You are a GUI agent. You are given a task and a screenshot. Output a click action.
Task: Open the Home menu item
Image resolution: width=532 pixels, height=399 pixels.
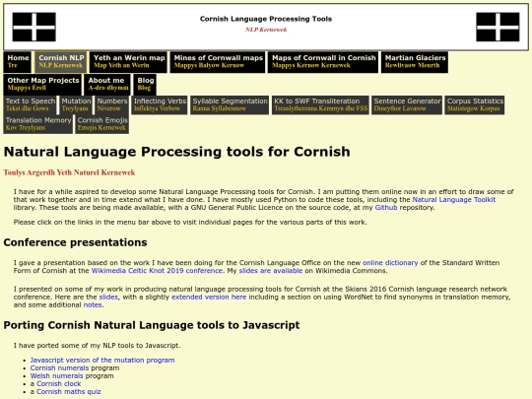coord(18,62)
